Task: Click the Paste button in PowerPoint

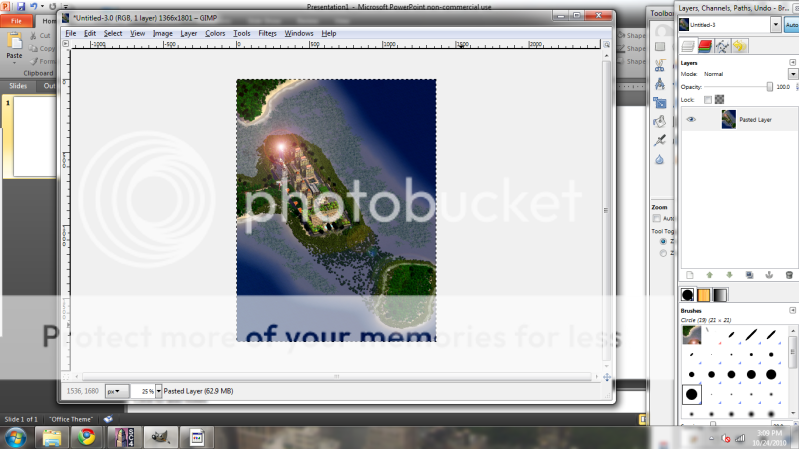Action: point(14,46)
